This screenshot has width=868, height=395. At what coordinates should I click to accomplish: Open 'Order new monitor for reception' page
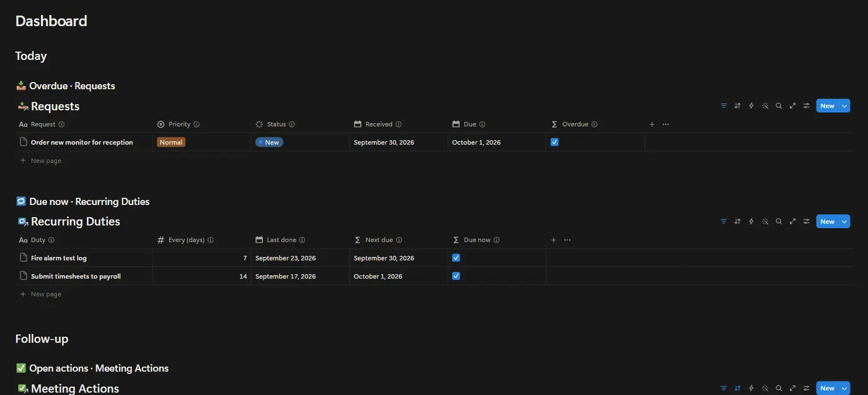click(82, 142)
